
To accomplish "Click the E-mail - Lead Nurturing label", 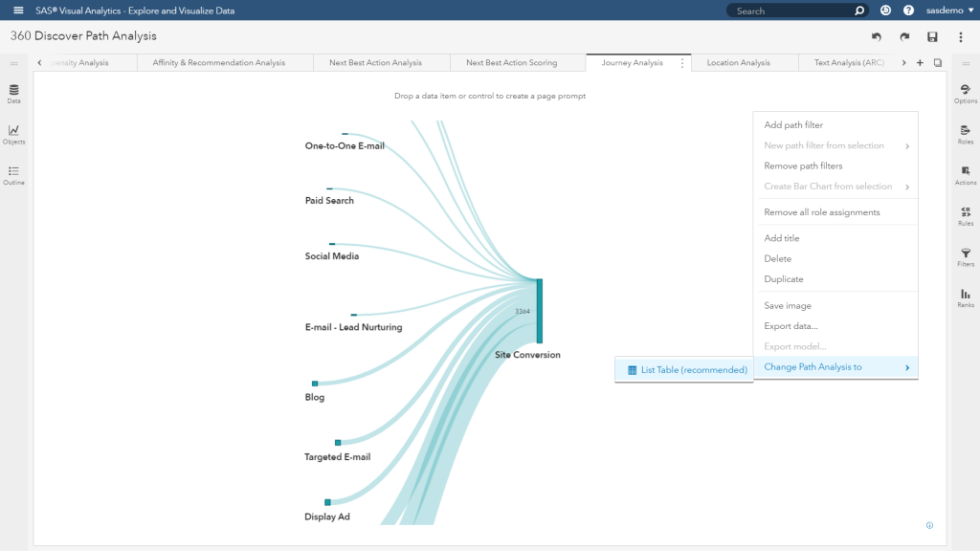I will (x=354, y=327).
